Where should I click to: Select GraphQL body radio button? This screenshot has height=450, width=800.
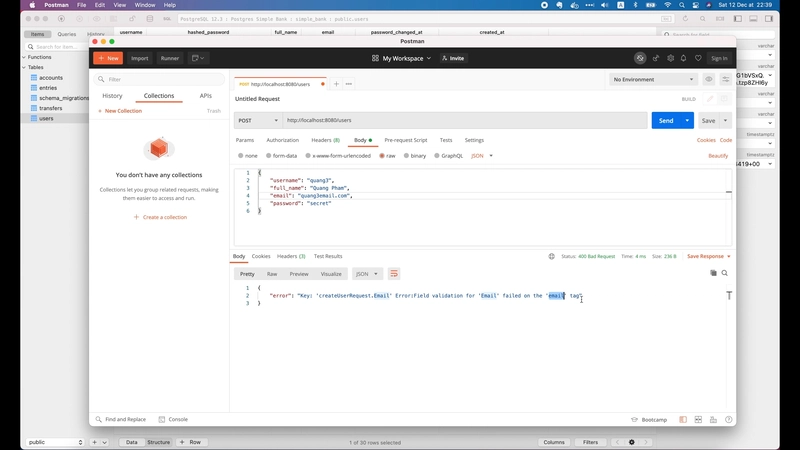point(448,156)
